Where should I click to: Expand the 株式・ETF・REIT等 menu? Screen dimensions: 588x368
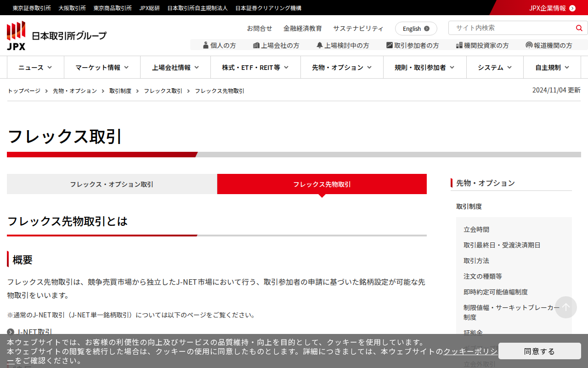click(x=255, y=67)
